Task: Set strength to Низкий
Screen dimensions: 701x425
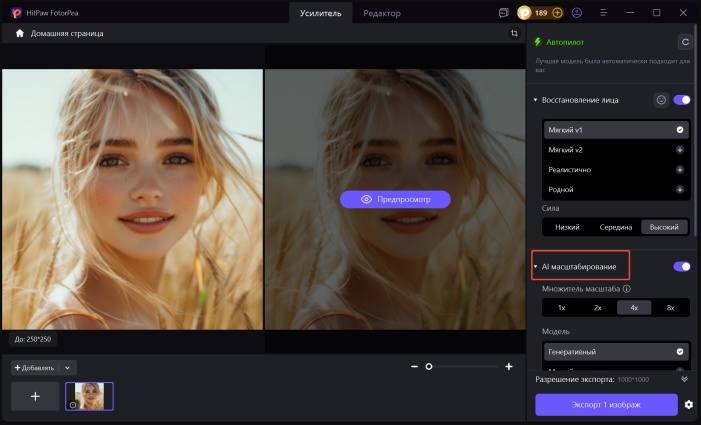Action: pos(567,227)
